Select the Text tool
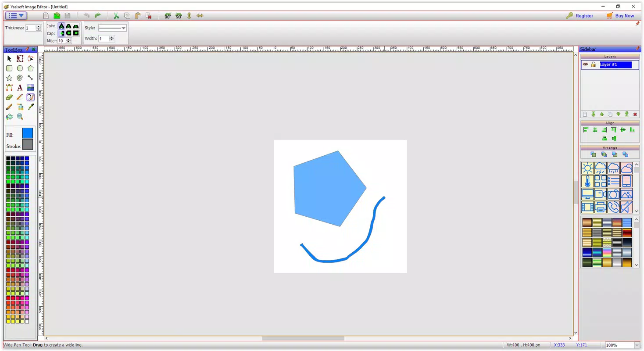 coord(20,87)
